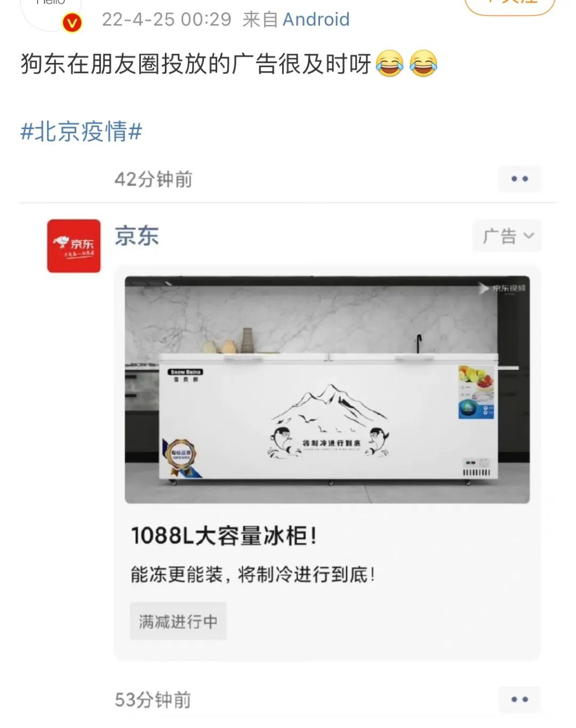Open the two-dot menu beside 53分钟前
The height and width of the screenshot is (728, 576).
[x=519, y=699]
